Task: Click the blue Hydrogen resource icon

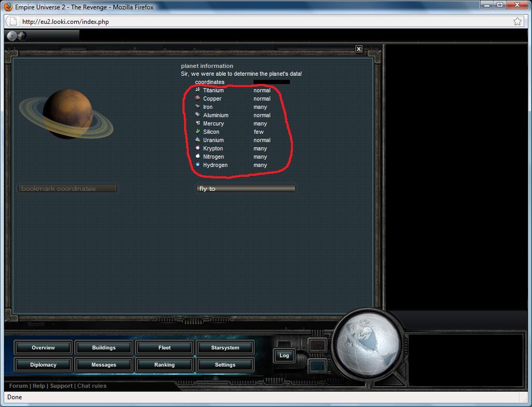Action: pyautogui.click(x=198, y=164)
